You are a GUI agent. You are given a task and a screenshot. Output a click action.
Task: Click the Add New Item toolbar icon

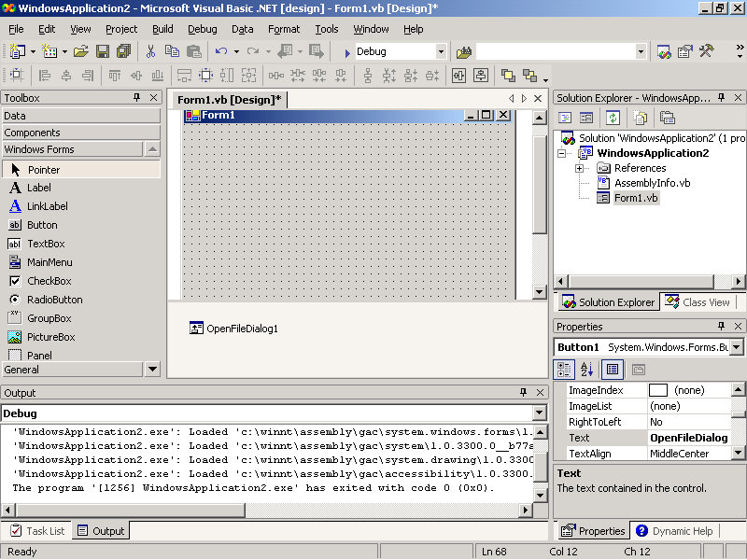[49, 51]
